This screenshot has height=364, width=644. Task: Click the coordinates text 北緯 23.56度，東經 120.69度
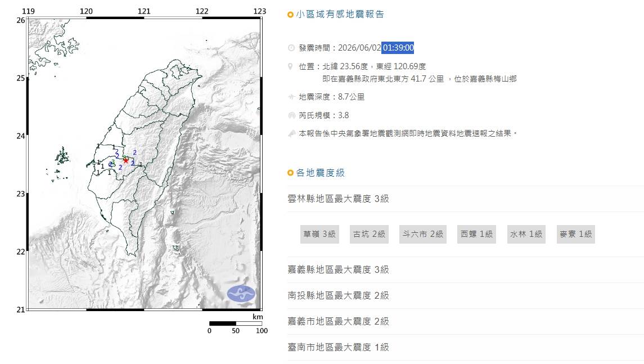click(x=374, y=66)
